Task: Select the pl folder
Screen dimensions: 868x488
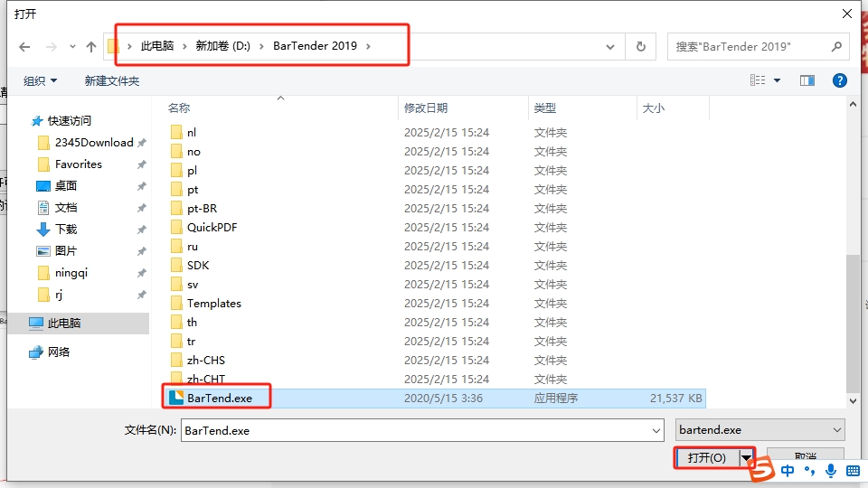Action: click(x=192, y=171)
